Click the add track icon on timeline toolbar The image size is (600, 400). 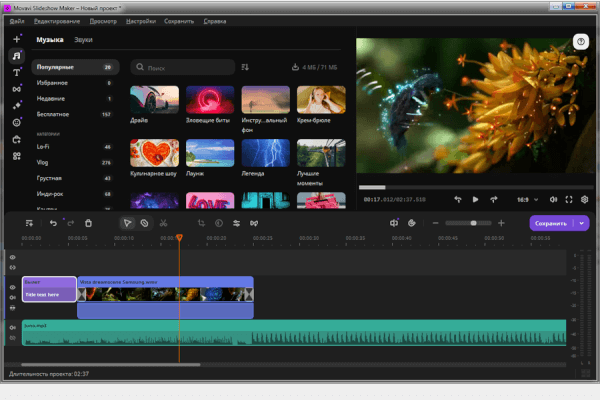pyautogui.click(x=29, y=223)
